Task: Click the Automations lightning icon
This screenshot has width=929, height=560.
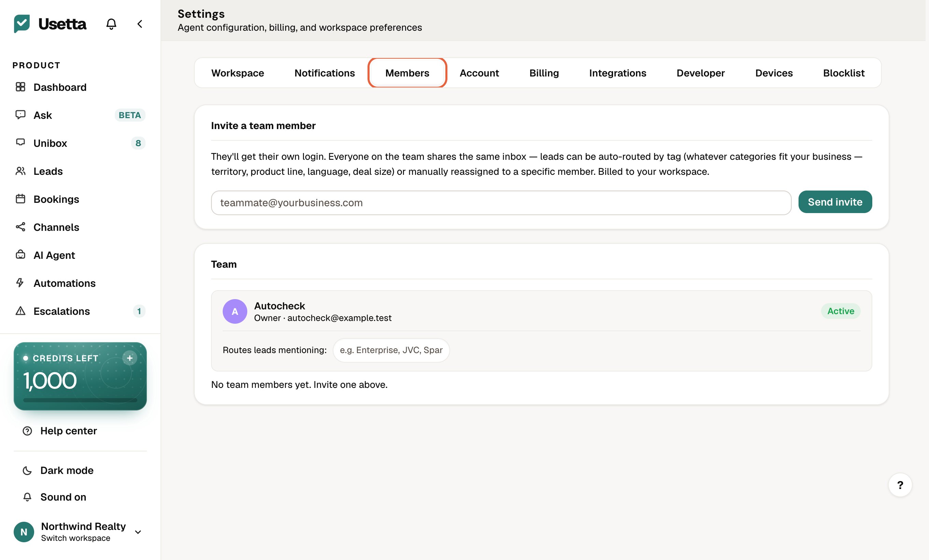Action: click(20, 283)
